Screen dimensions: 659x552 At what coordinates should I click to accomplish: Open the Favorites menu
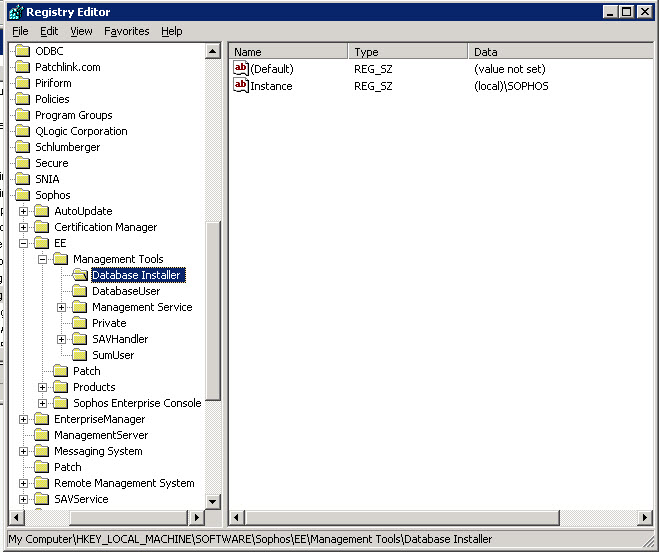(x=127, y=31)
